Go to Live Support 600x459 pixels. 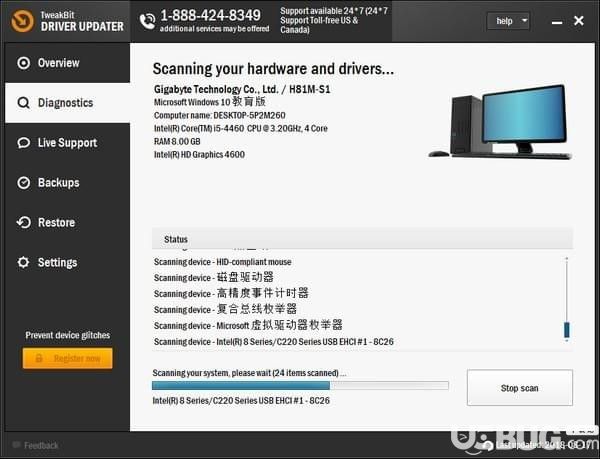67,143
